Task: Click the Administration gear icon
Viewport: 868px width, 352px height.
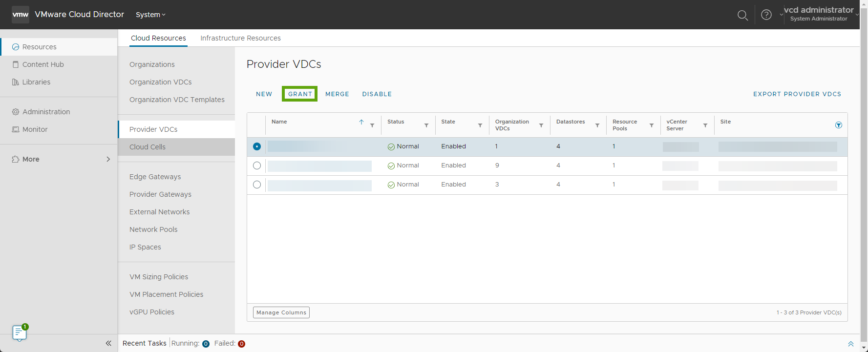Action: tap(16, 112)
